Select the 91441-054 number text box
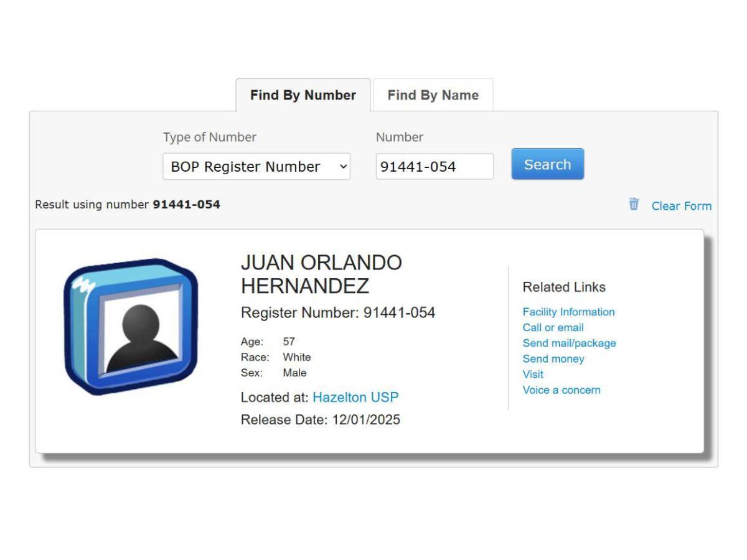747x560 pixels. click(x=435, y=166)
